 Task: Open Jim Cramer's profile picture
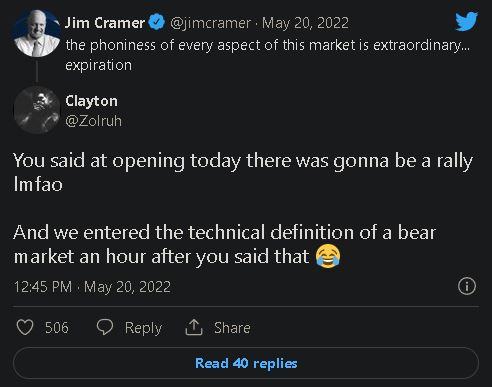[x=37, y=33]
